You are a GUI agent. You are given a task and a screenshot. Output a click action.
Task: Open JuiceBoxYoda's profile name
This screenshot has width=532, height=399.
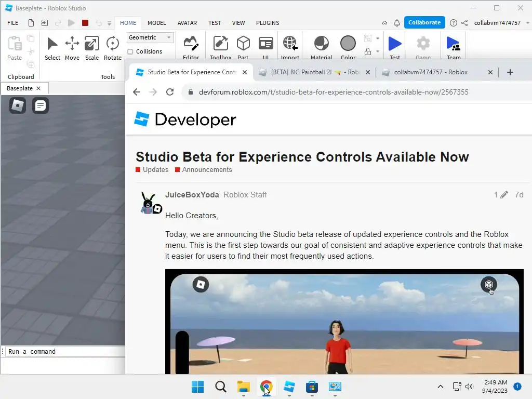click(192, 195)
